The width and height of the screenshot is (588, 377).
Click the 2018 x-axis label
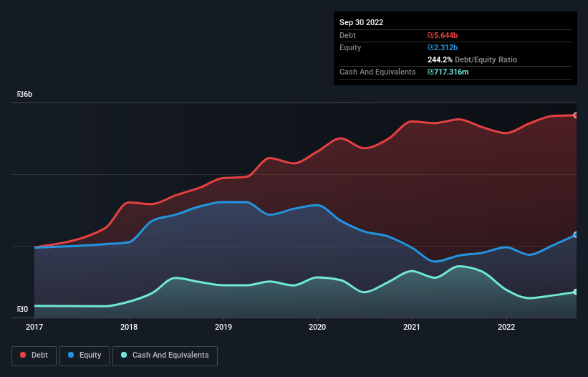[x=129, y=327]
